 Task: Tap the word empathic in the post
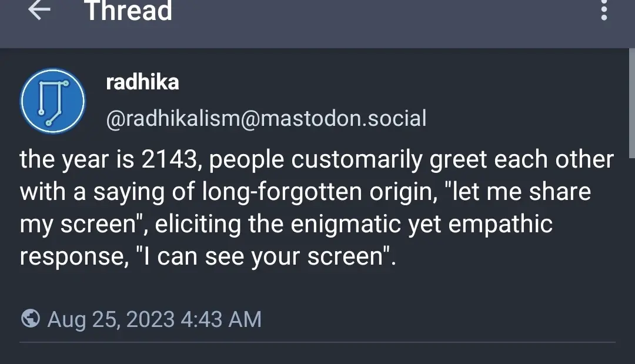tap(500, 224)
